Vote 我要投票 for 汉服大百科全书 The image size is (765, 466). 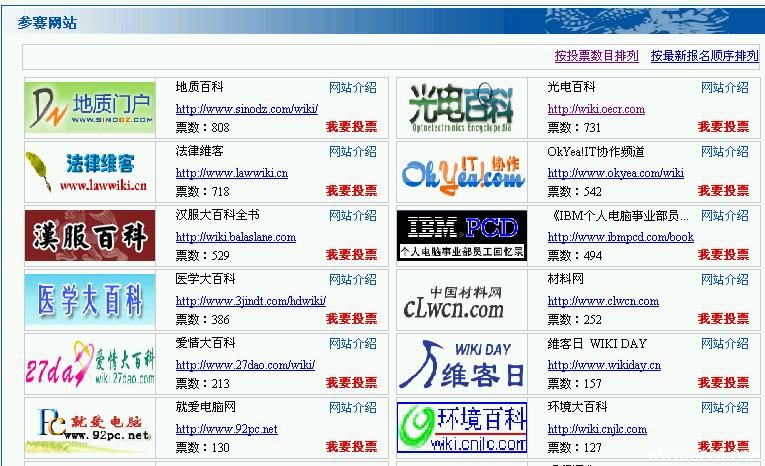click(x=352, y=255)
